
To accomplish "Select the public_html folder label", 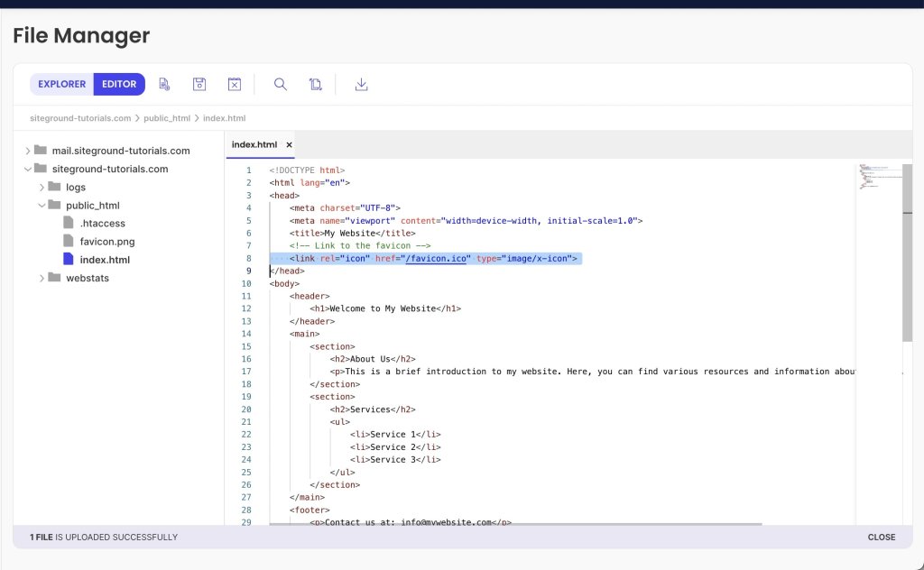I will [93, 206].
